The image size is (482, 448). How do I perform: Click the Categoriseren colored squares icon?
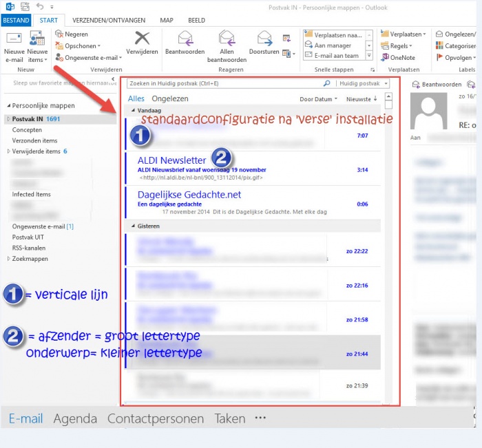(x=439, y=46)
